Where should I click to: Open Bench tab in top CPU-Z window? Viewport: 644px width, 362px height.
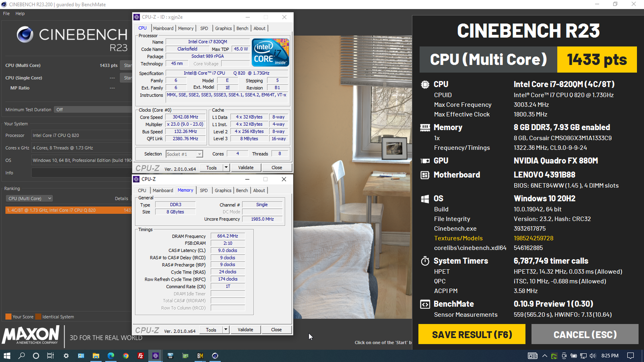[x=242, y=28]
